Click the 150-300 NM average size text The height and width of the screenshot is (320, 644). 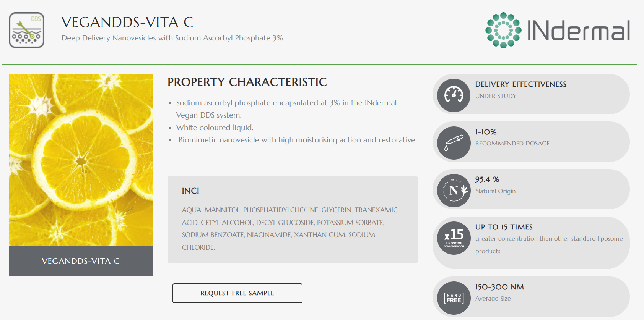499,287
